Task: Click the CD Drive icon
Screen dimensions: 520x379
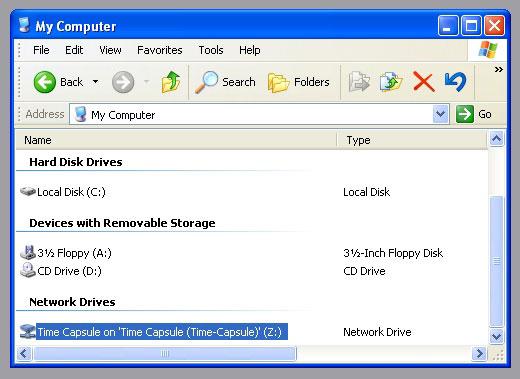Action: (x=28, y=270)
